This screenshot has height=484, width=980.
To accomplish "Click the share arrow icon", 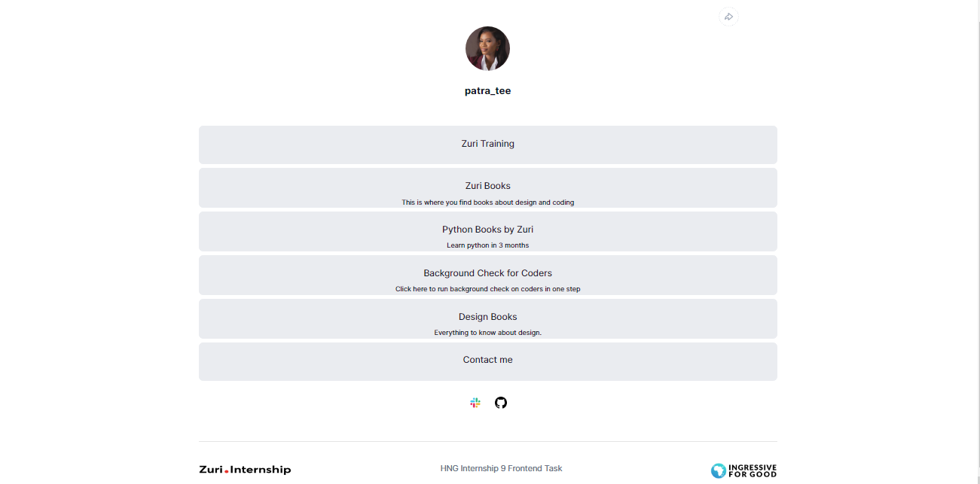I will [728, 17].
